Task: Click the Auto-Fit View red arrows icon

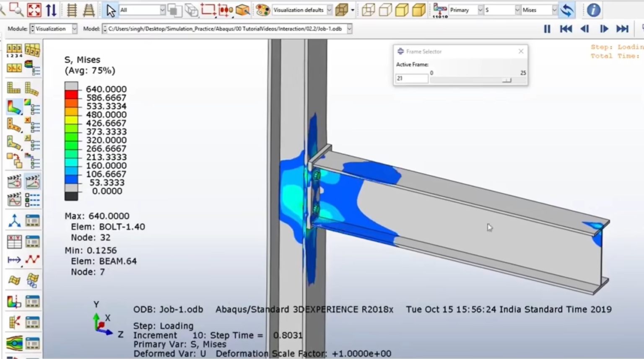Action: [x=34, y=10]
